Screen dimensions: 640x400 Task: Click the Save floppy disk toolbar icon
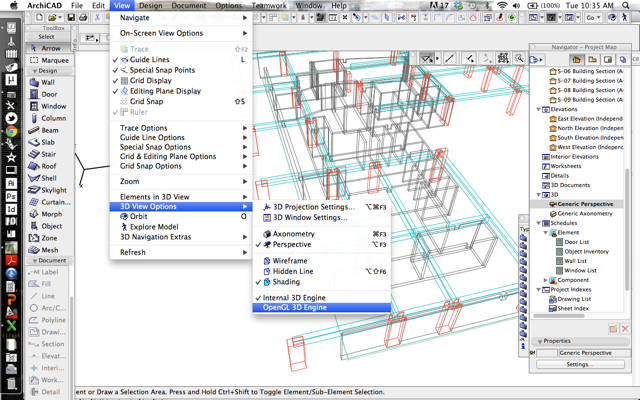[x=71, y=18]
